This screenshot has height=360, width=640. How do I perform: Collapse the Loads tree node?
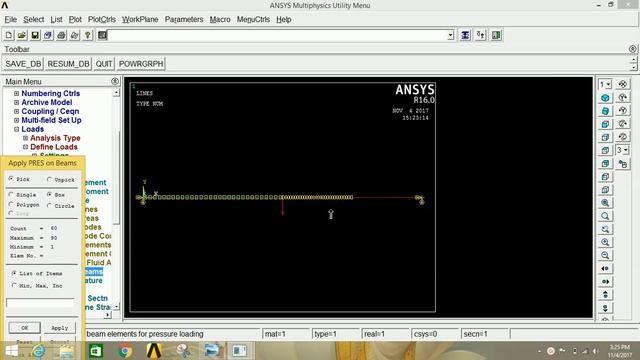coord(17,129)
